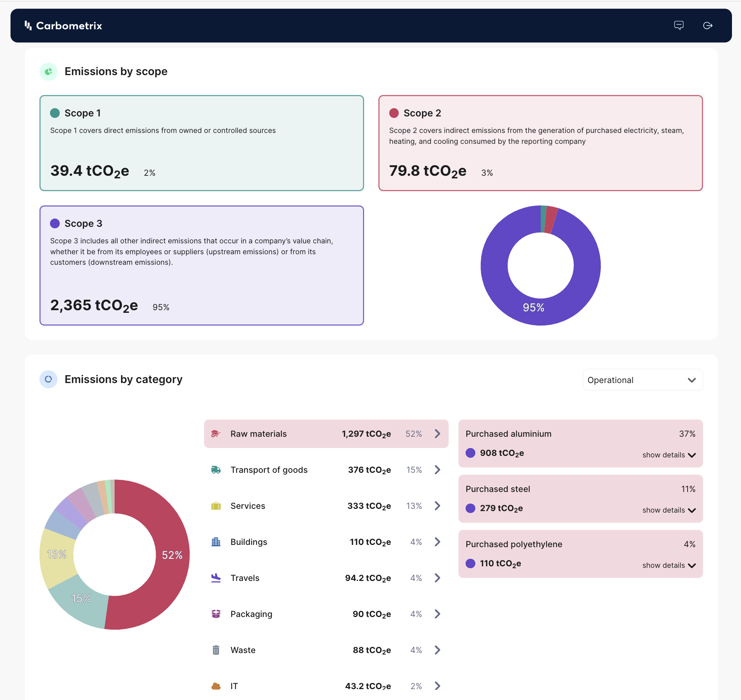Click the Scope 1 teal color dot
Screen dimensions: 741x700
pos(55,113)
